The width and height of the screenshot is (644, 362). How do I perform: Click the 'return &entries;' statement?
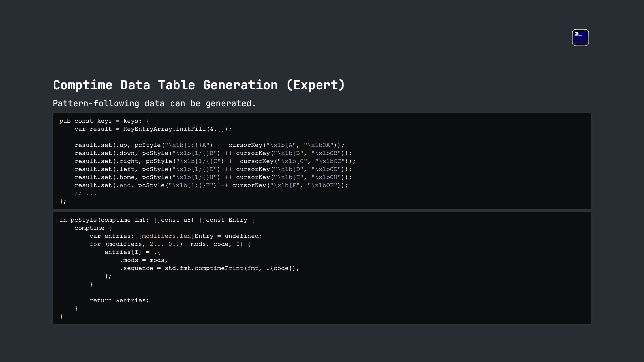(119, 300)
